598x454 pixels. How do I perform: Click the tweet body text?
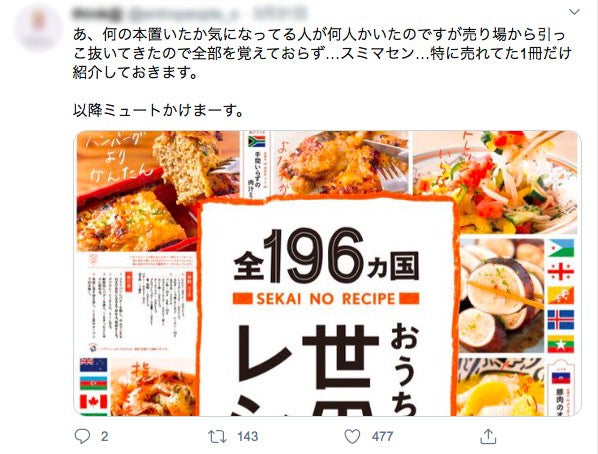pyautogui.click(x=322, y=72)
